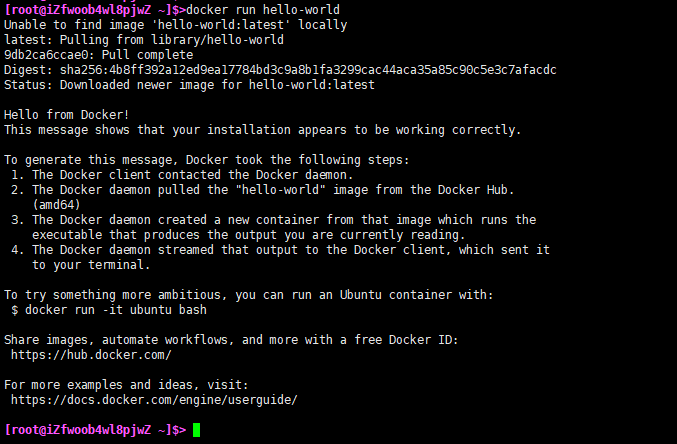Click the 'Unable to find image' message
The width and height of the screenshot is (677, 444).
[x=175, y=25]
